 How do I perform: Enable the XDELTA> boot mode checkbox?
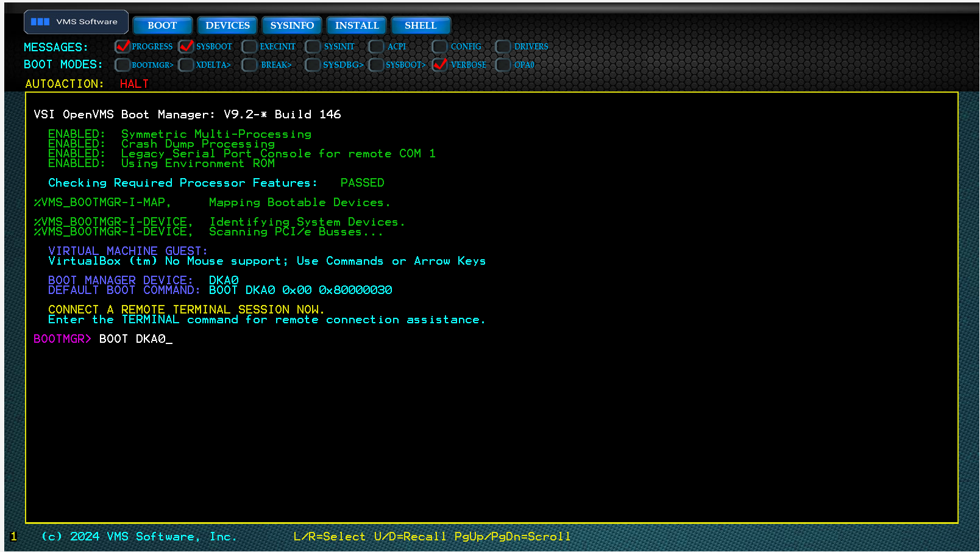186,65
